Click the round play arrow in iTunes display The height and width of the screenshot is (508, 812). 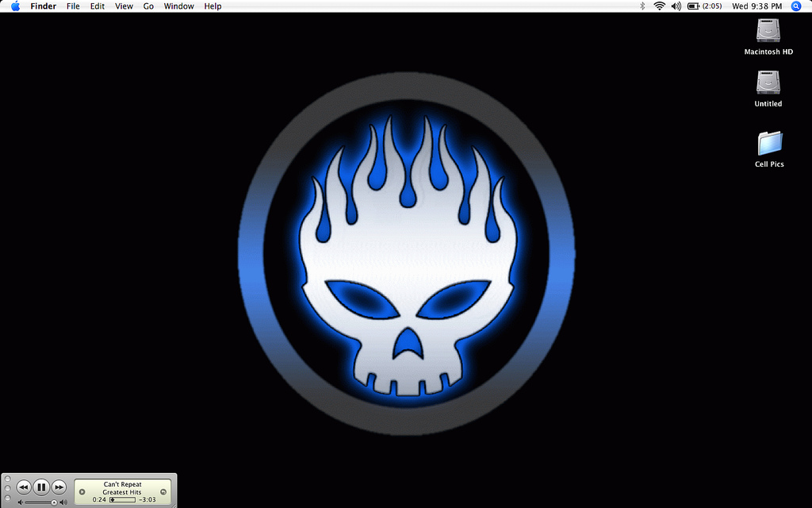pyautogui.click(x=82, y=492)
